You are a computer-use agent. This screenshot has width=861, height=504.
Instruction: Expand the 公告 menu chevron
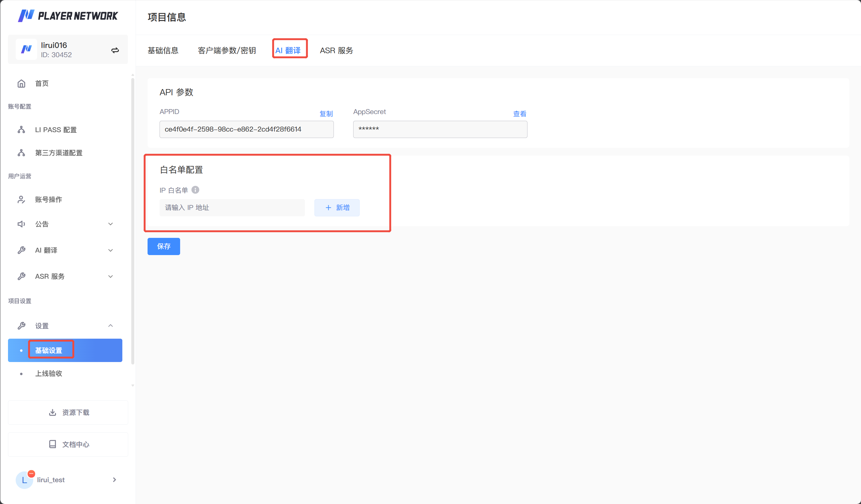point(110,224)
